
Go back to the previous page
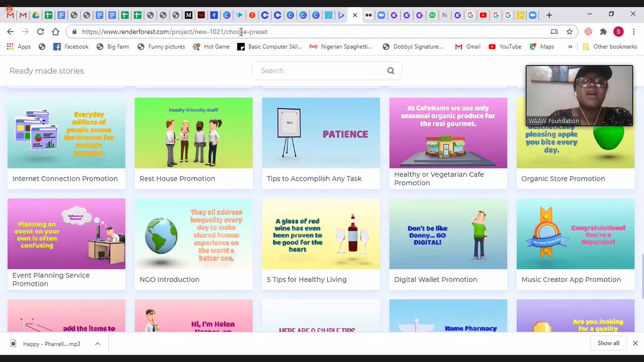click(x=10, y=32)
